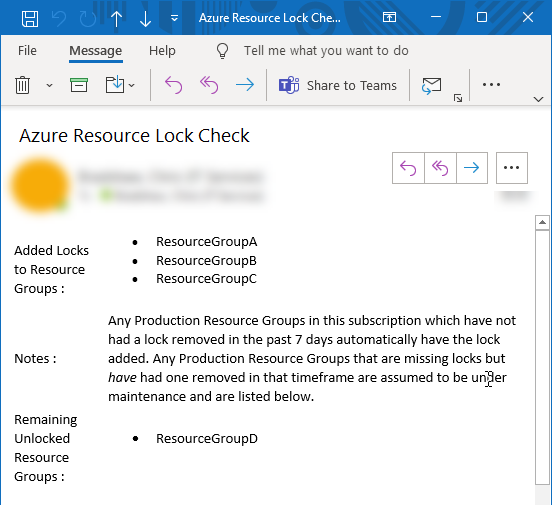Switch to the Message tab

coord(95,51)
